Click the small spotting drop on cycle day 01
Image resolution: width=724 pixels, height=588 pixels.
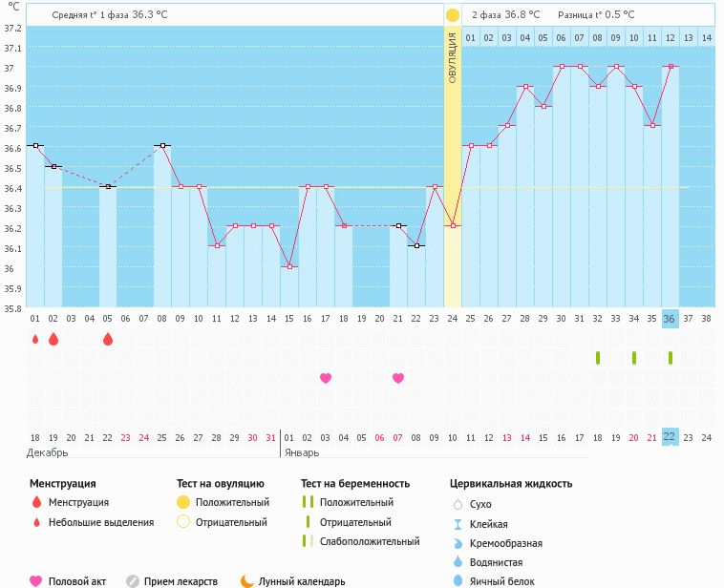[x=35, y=340]
